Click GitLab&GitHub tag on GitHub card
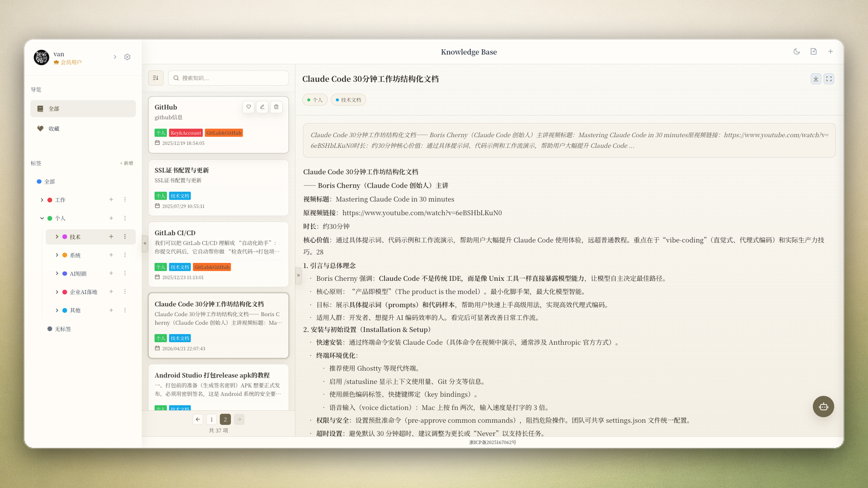 click(224, 133)
